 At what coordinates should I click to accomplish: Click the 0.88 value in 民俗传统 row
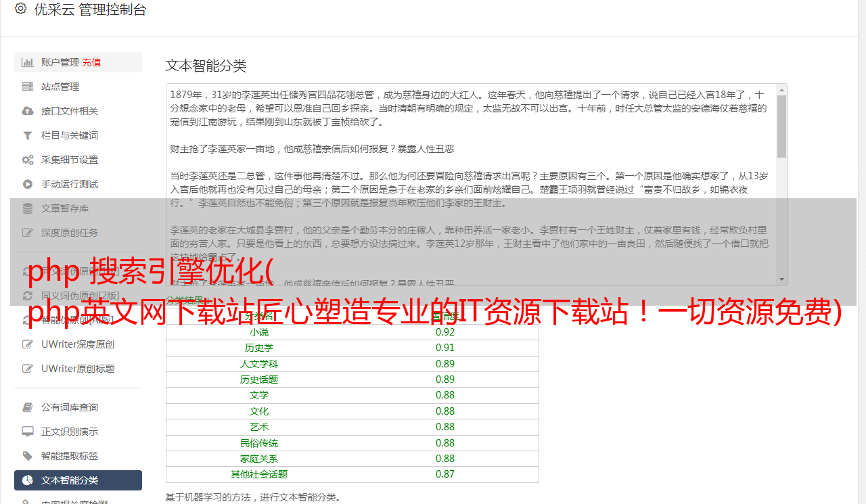click(445, 443)
